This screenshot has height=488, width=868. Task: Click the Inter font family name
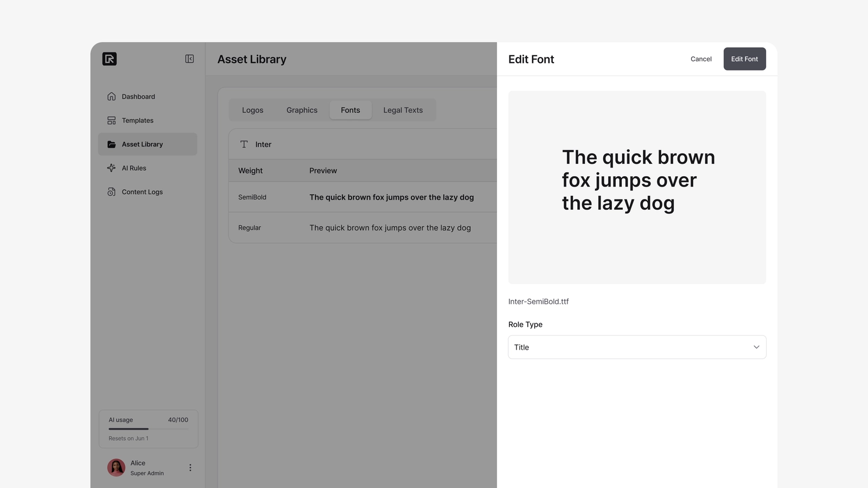click(263, 144)
